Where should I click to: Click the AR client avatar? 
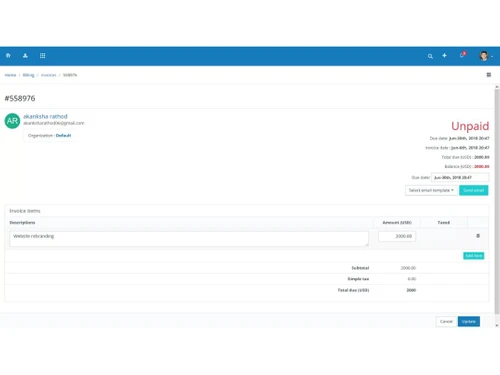pyautogui.click(x=12, y=121)
